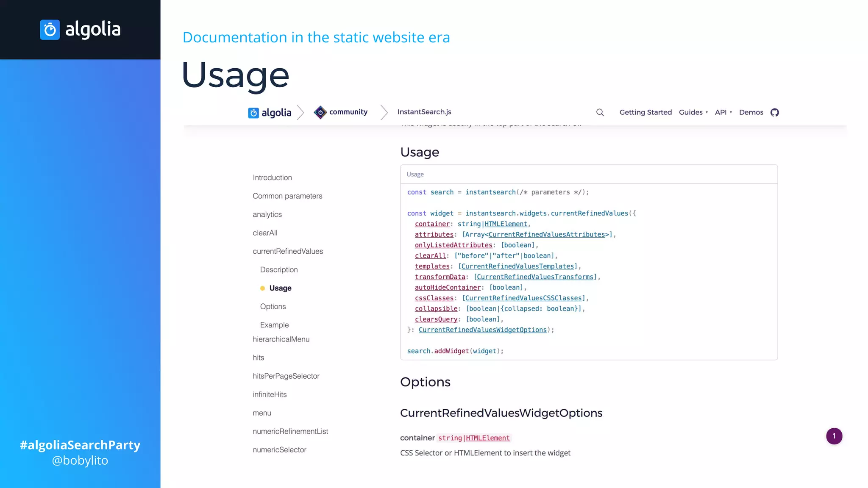
Task: Open clearAll sidebar entry
Action: point(265,233)
